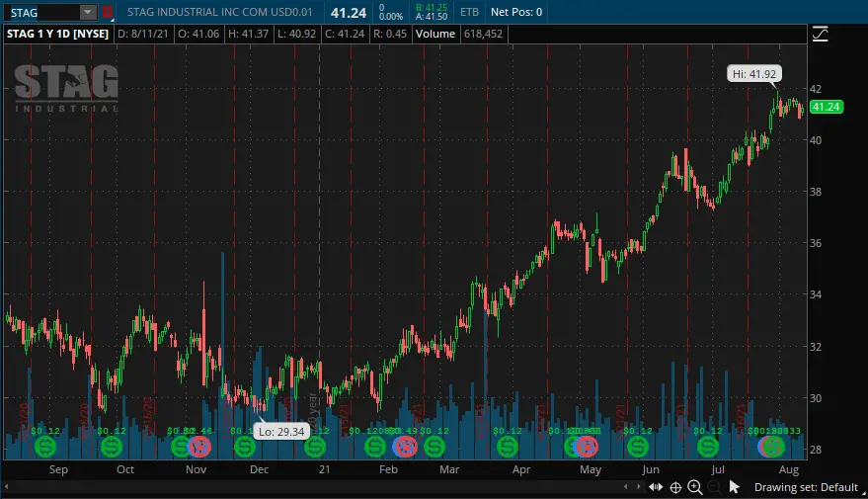Select the pointer cursor tool
Image resolution: width=868 pixels, height=499 pixels.
(x=734, y=487)
